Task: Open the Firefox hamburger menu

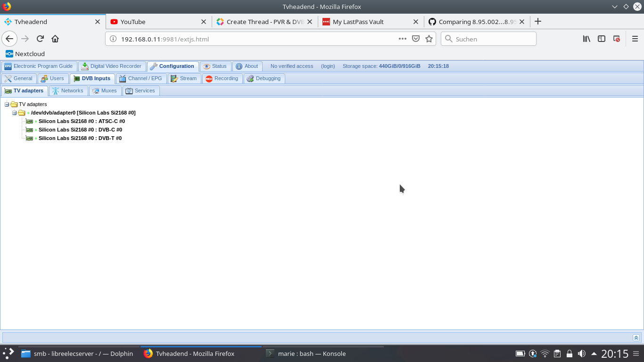Action: coord(635,39)
